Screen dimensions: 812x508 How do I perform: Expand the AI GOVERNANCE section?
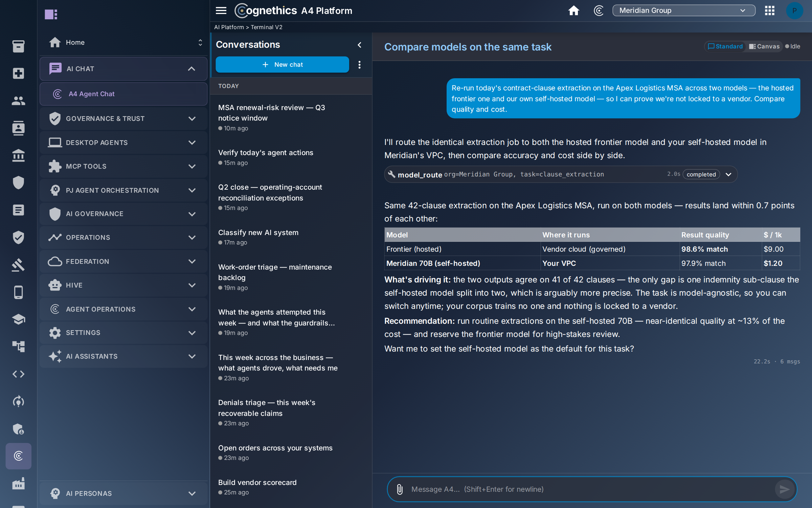(x=123, y=214)
